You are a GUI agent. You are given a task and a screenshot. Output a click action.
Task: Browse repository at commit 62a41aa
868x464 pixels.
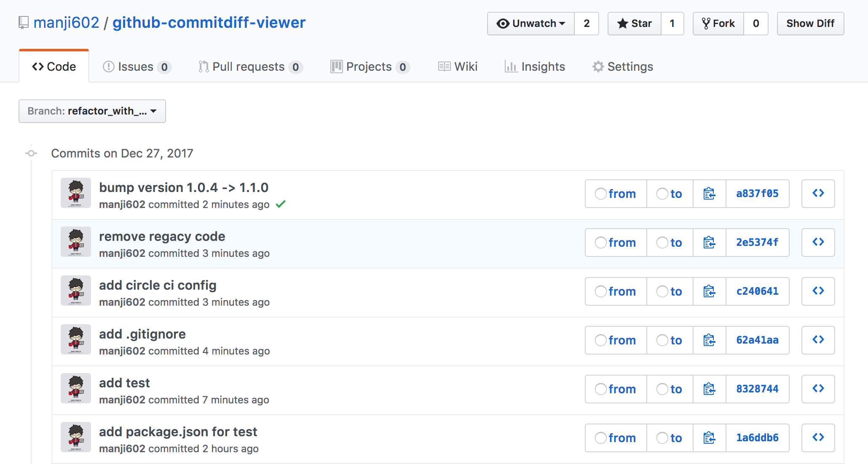818,340
